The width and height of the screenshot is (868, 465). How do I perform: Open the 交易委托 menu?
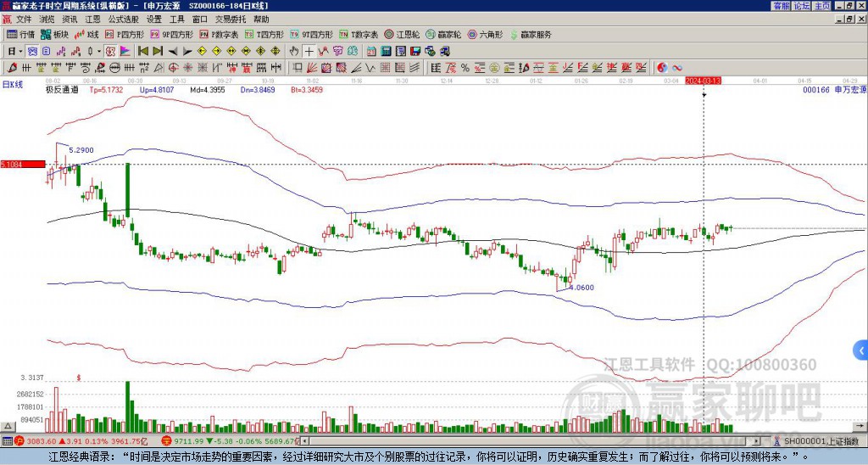click(x=231, y=20)
